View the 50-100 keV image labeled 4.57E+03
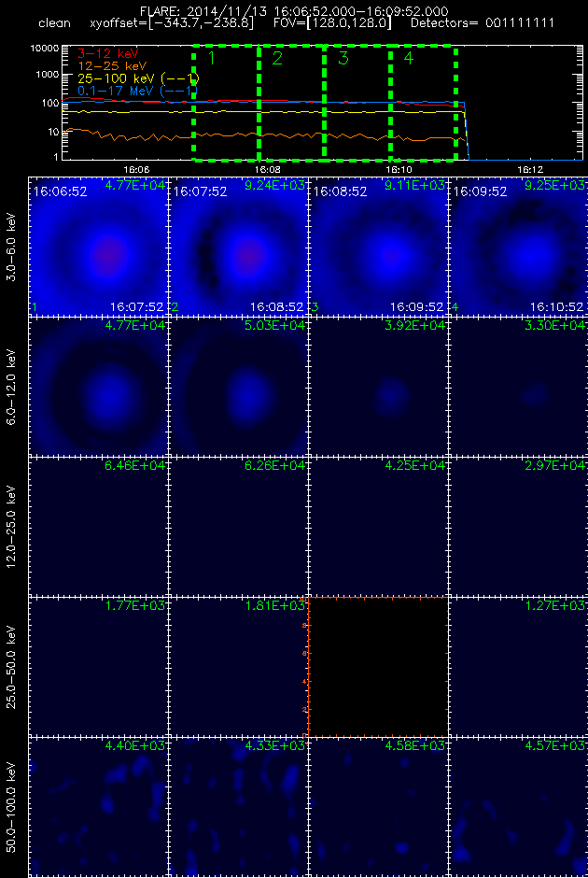The height and width of the screenshot is (878, 588). pyautogui.click(x=518, y=807)
